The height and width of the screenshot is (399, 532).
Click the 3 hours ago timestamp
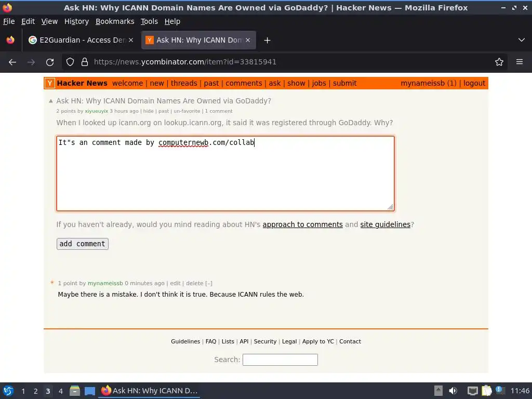(124, 111)
